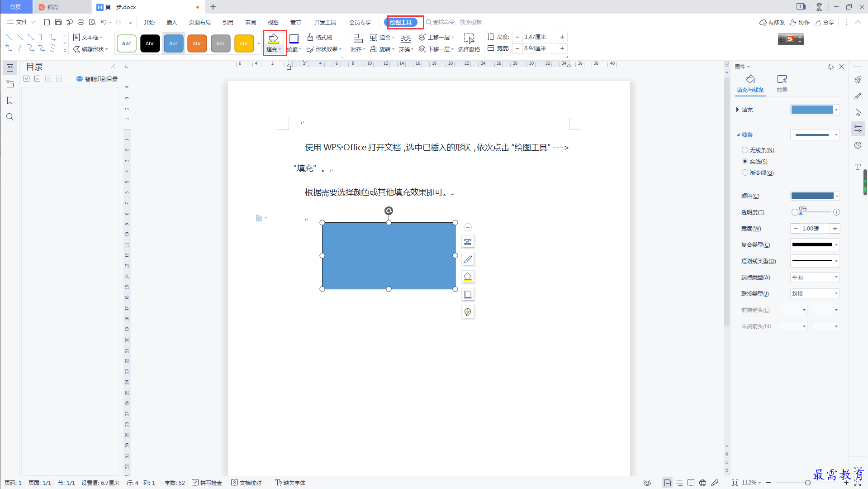Open the 短划线类型 dash type dropdown

tap(815, 261)
